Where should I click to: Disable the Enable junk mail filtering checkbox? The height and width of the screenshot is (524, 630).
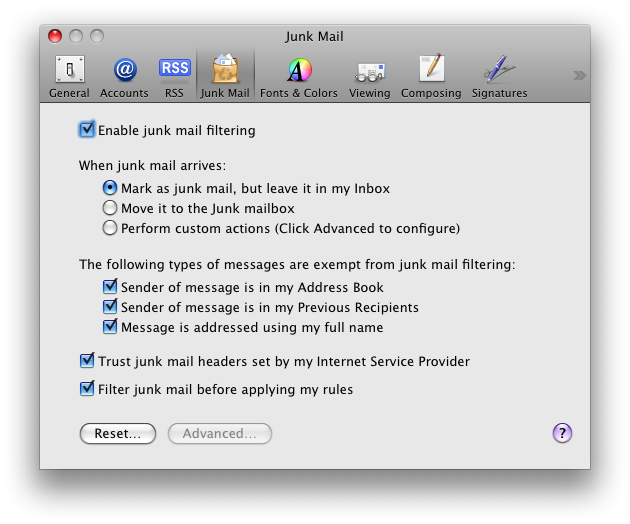pos(87,130)
